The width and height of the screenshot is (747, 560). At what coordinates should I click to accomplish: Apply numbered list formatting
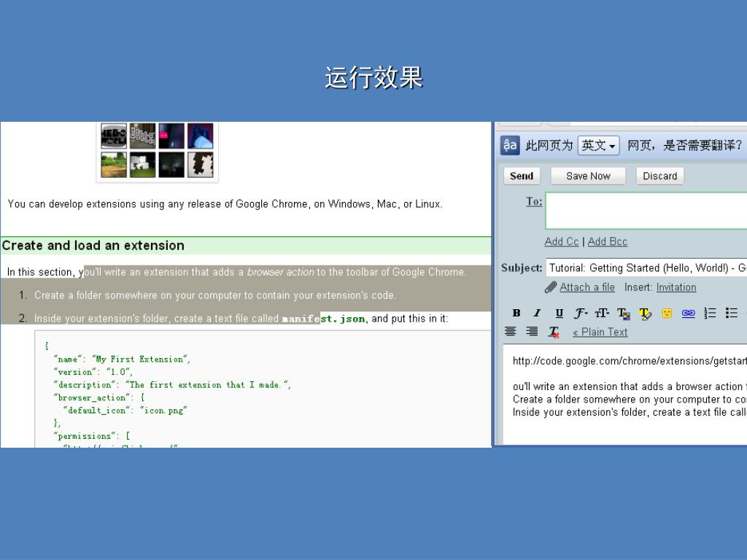[x=711, y=313]
